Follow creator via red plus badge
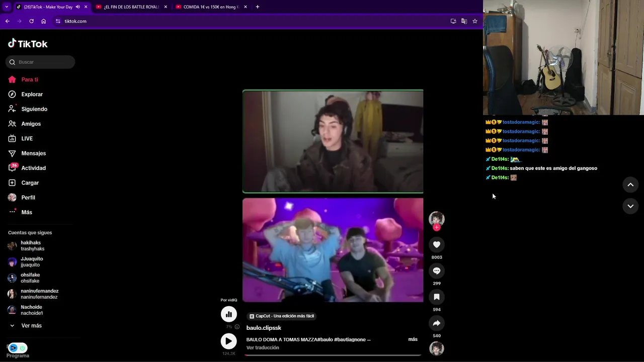The height and width of the screenshot is (362, 644). [x=437, y=227]
